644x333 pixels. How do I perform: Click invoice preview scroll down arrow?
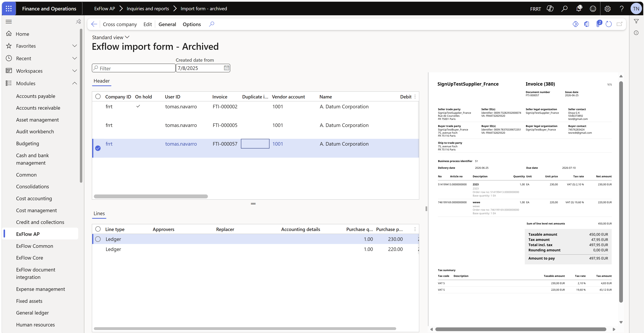pyautogui.click(x=621, y=322)
